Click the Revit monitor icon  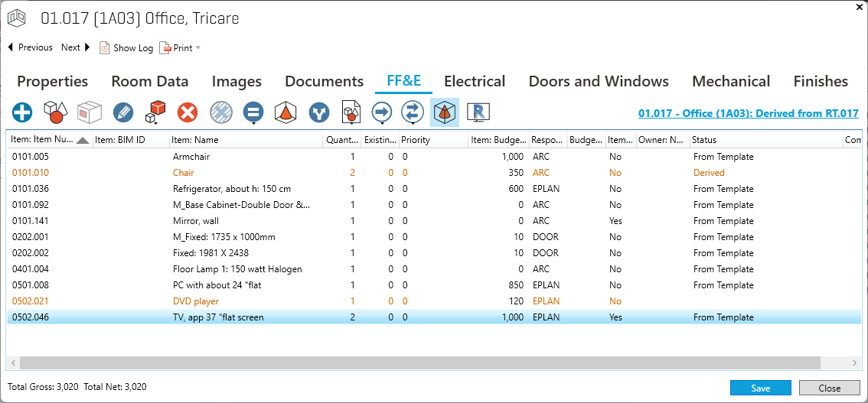(x=478, y=113)
